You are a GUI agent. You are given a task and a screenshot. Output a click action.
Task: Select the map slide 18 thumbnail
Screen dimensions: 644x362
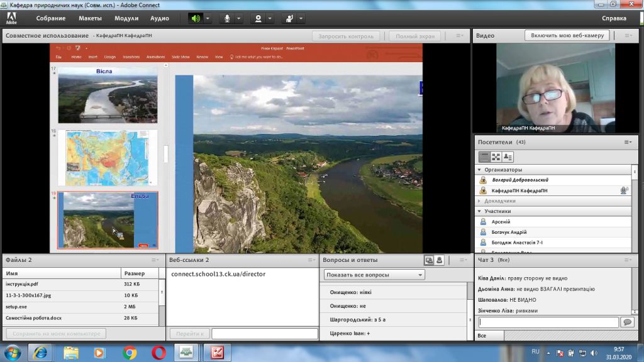[x=108, y=158]
